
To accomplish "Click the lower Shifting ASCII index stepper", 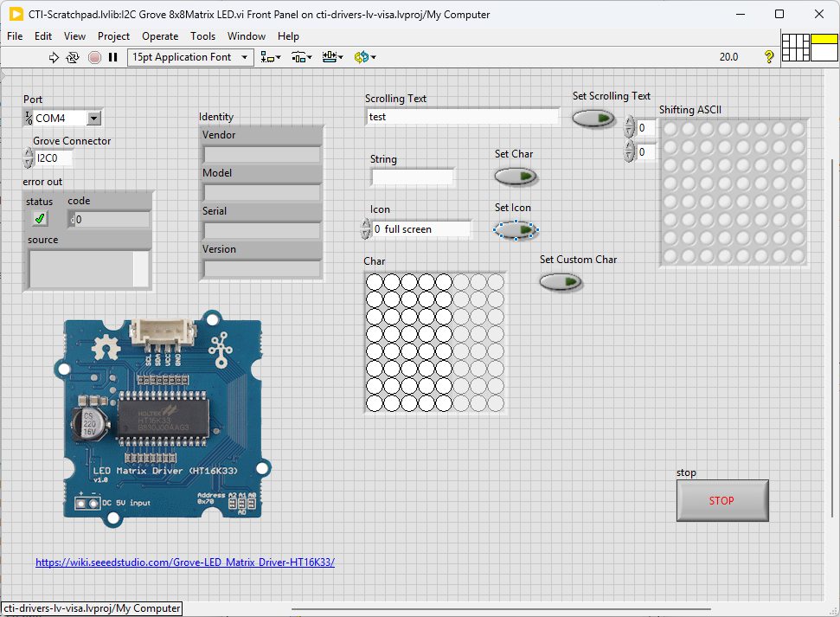I will [x=630, y=151].
